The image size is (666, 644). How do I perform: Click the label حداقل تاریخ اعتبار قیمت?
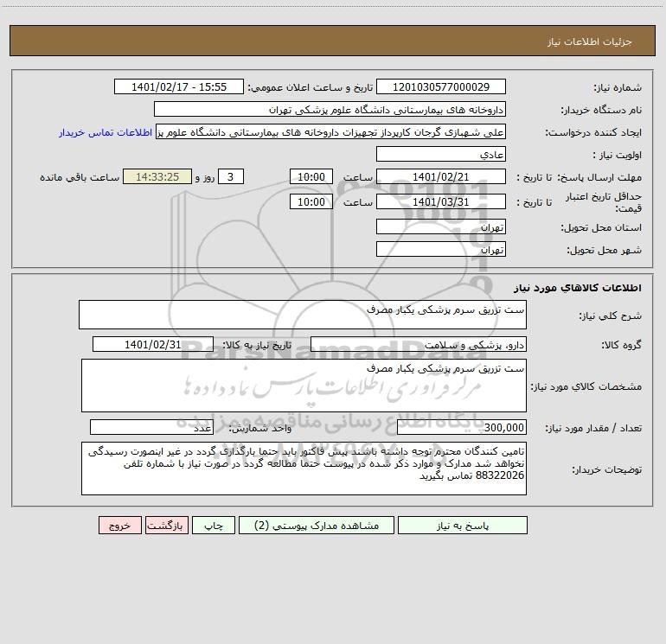[604, 202]
